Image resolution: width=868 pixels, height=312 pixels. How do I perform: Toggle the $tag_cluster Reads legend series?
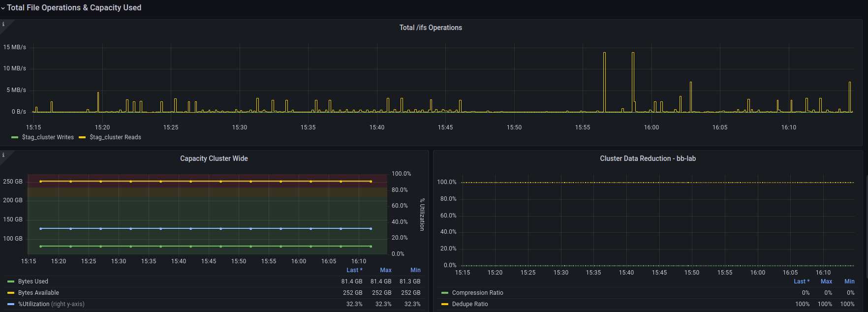115,137
